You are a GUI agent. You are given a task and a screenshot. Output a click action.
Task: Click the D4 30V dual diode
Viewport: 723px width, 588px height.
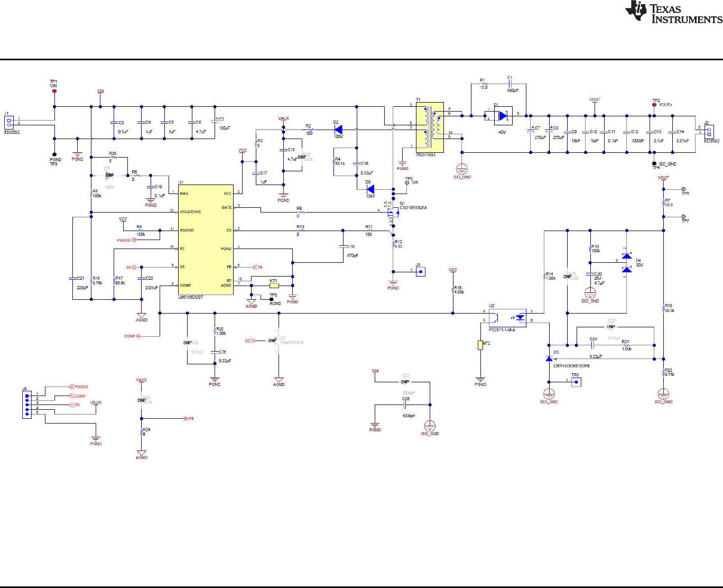[x=626, y=263]
